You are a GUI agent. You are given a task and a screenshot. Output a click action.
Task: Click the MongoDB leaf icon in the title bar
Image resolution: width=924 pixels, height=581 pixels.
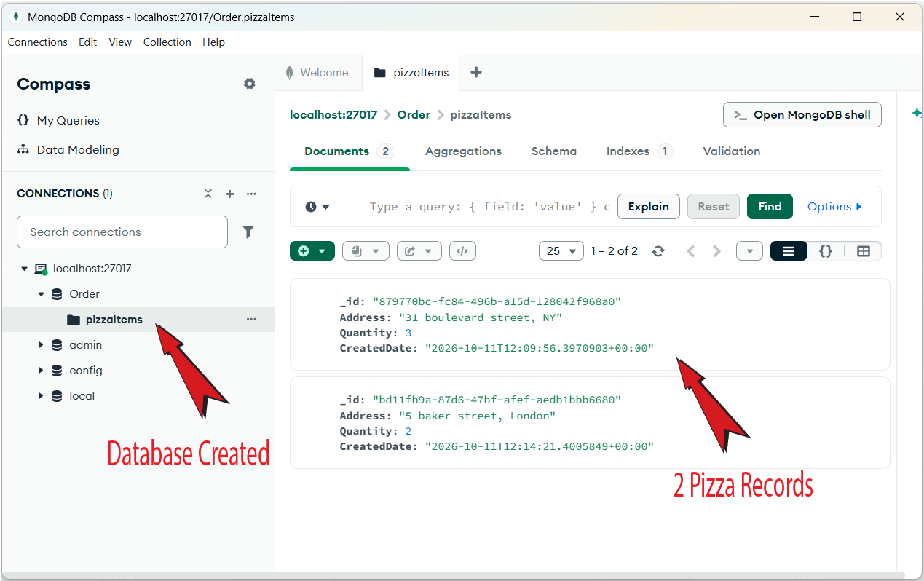click(15, 17)
